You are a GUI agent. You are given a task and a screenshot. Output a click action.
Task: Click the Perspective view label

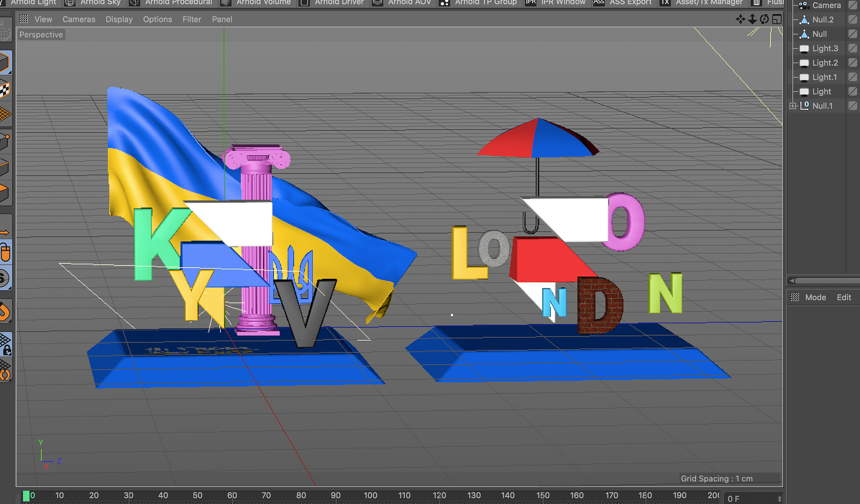(41, 34)
